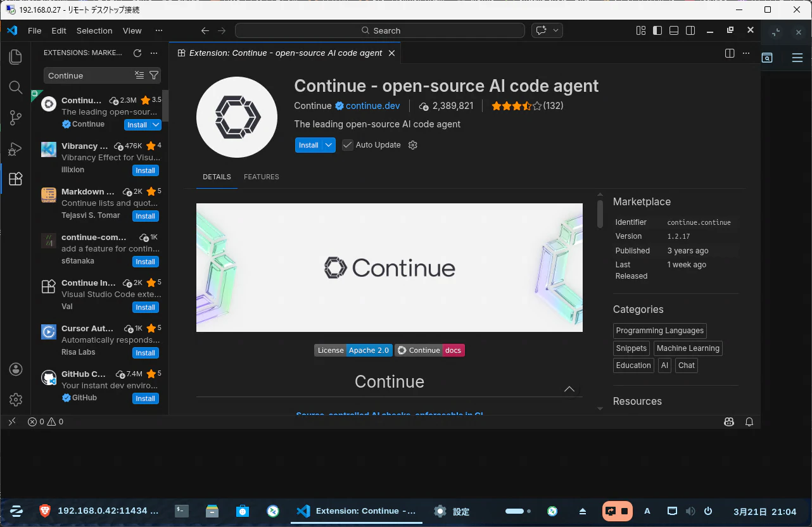This screenshot has height=527, width=812.
Task: Split the editor to the right
Action: tap(730, 53)
